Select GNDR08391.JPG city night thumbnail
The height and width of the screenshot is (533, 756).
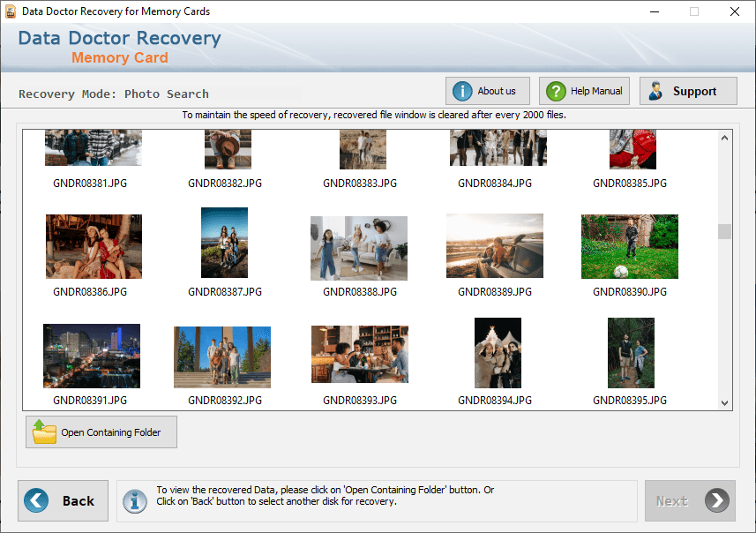click(92, 356)
